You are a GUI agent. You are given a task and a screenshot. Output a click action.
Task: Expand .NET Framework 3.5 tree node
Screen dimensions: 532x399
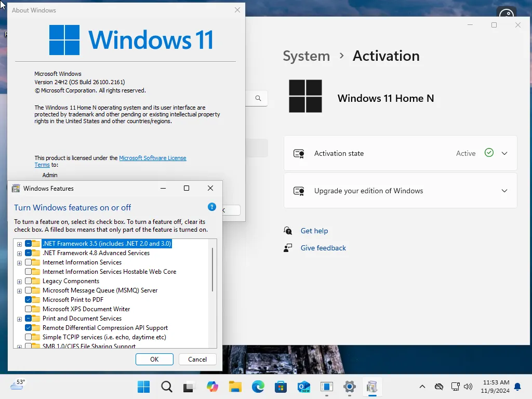[19, 244]
